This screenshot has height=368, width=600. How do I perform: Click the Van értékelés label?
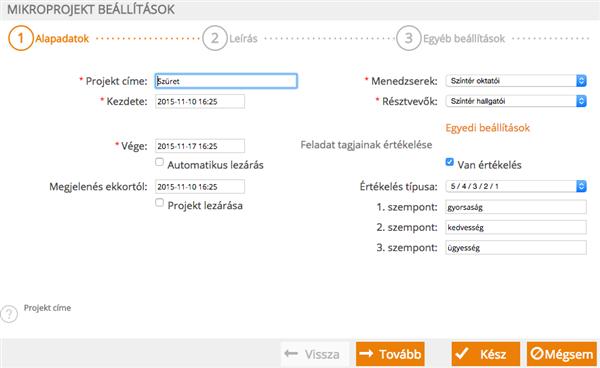[489, 165]
